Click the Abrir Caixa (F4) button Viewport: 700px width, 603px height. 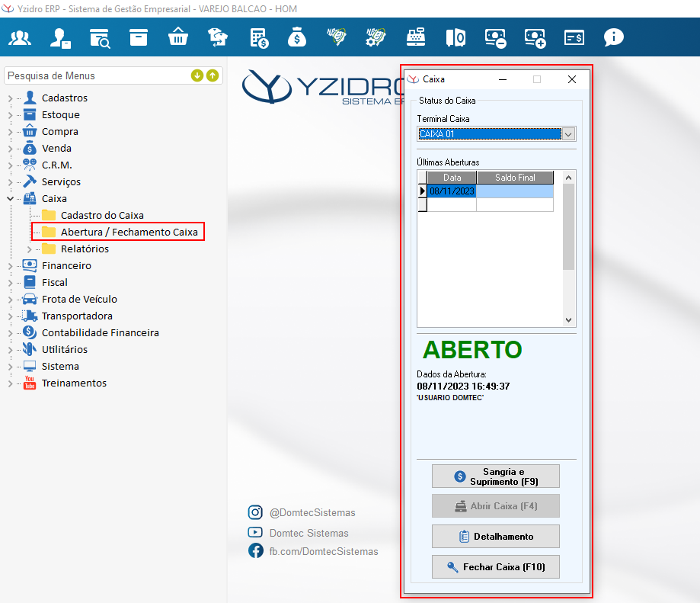pos(496,506)
